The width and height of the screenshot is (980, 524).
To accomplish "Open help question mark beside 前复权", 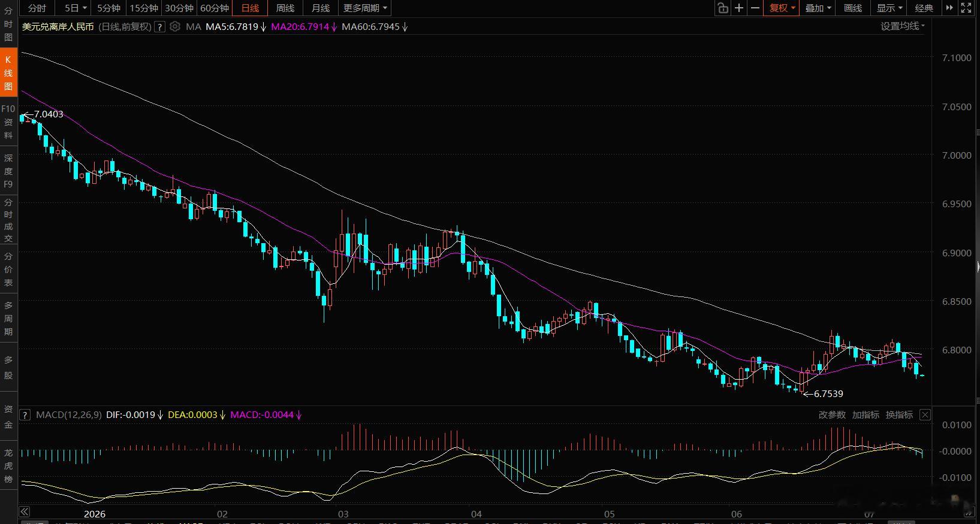I will click(x=160, y=26).
